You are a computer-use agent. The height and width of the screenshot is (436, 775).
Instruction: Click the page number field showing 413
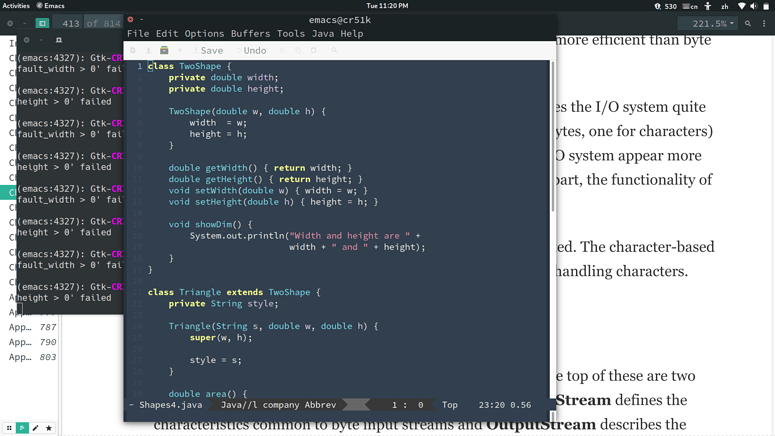tap(71, 23)
